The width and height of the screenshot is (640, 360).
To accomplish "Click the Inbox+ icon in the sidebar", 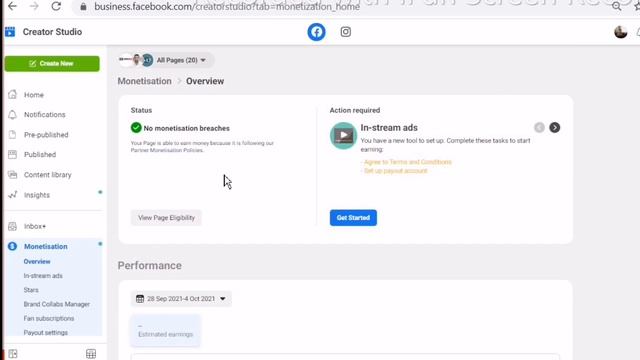I will pyautogui.click(x=13, y=226).
